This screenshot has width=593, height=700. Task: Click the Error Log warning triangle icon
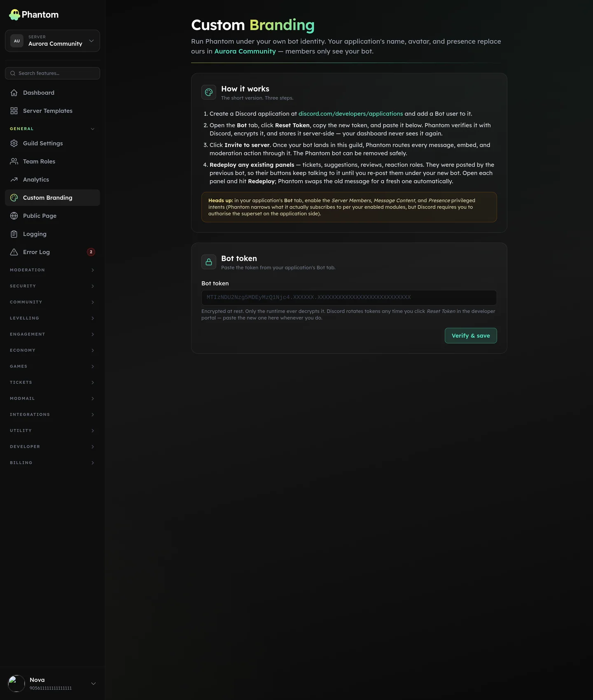point(14,252)
